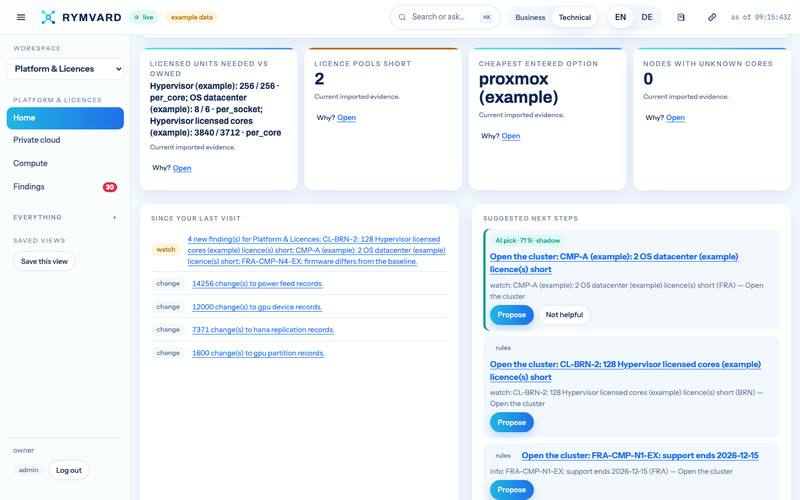Image resolution: width=800 pixels, height=500 pixels.
Task: Propose the FRA-CMP-N1-EX support step
Action: (512, 490)
